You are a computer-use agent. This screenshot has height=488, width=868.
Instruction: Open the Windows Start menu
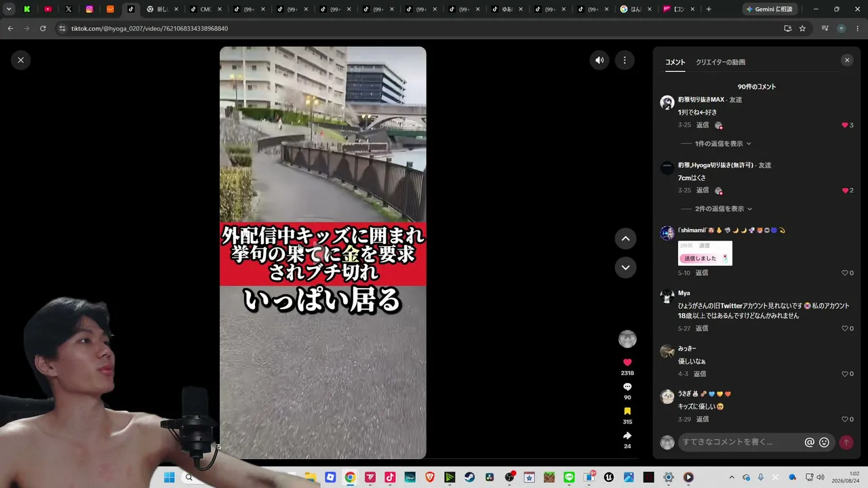169,477
